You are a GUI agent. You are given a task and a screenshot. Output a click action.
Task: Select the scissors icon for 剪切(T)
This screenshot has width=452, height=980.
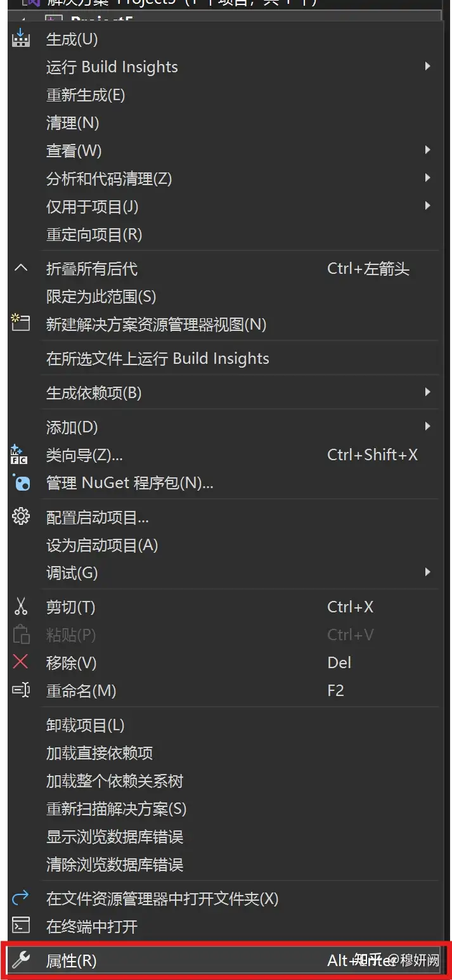[21, 607]
